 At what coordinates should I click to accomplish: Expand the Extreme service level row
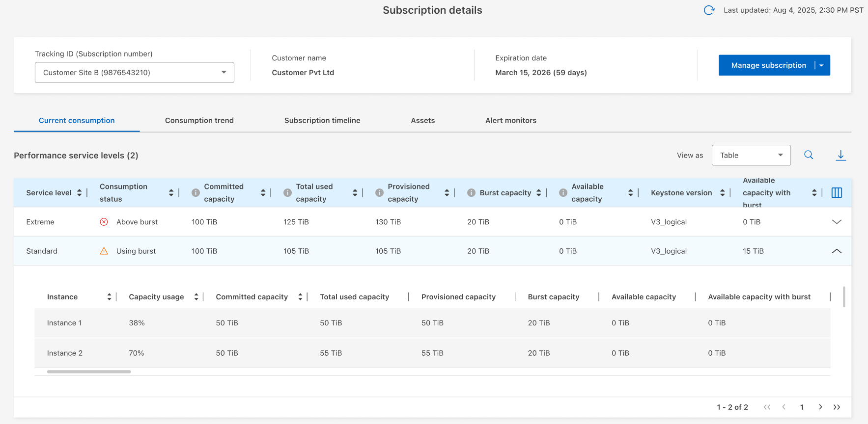point(837,222)
